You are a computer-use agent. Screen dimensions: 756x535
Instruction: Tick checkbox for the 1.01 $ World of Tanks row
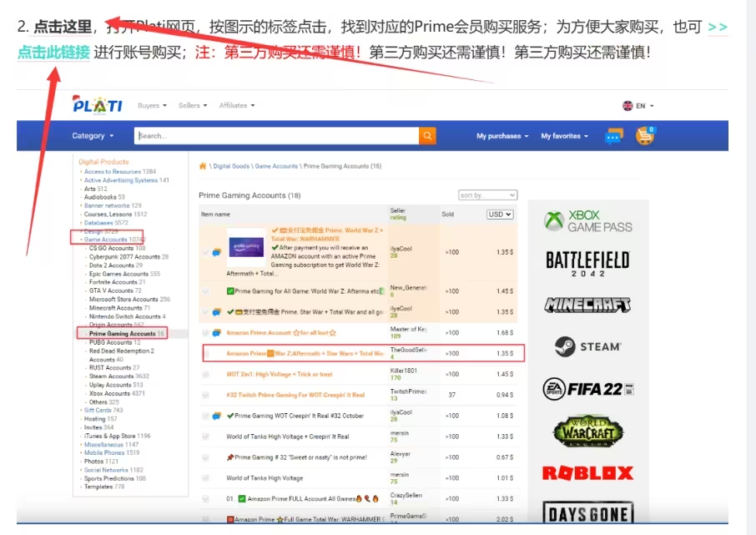pos(206,477)
